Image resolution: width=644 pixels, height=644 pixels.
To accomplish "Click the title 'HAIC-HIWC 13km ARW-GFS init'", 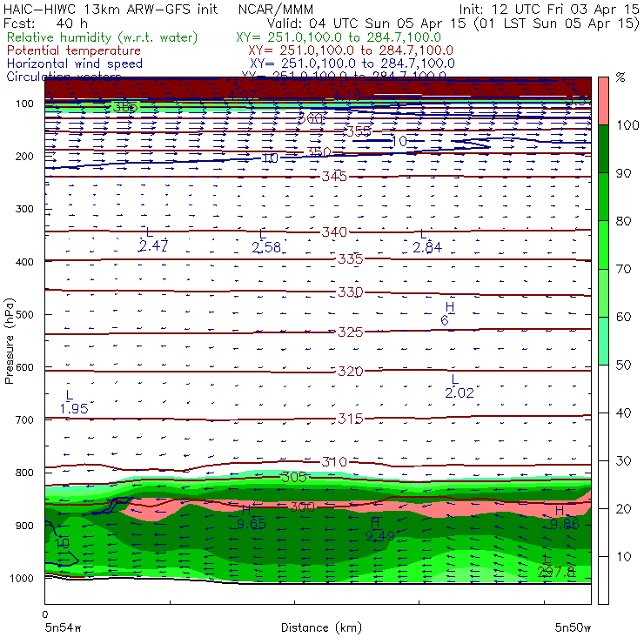I will coord(111,9).
